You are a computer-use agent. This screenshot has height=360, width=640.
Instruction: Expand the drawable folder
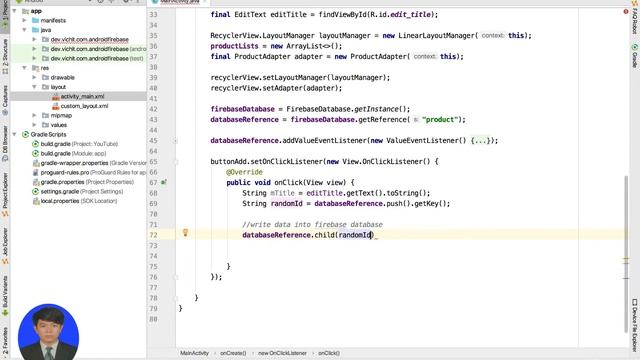click(x=34, y=77)
